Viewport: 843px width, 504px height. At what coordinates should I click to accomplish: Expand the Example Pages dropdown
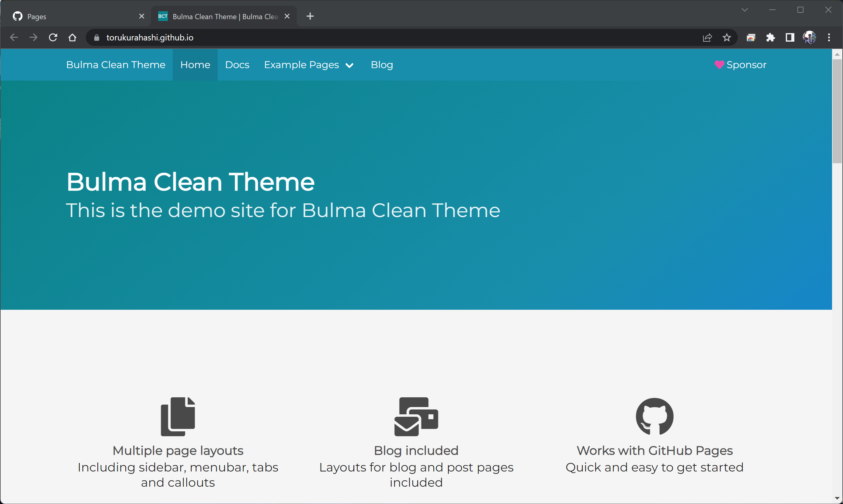pyautogui.click(x=309, y=64)
